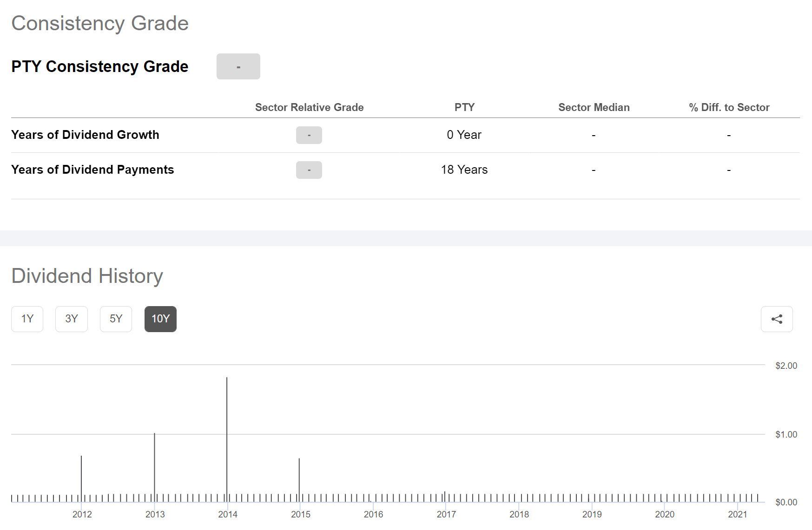Select the 1Y dividend history range
The image size is (812, 530).
click(x=27, y=319)
